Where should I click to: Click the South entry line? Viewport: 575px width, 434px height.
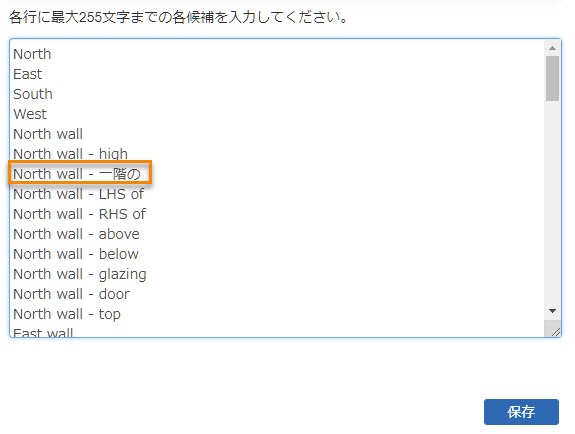pyautogui.click(x=33, y=94)
